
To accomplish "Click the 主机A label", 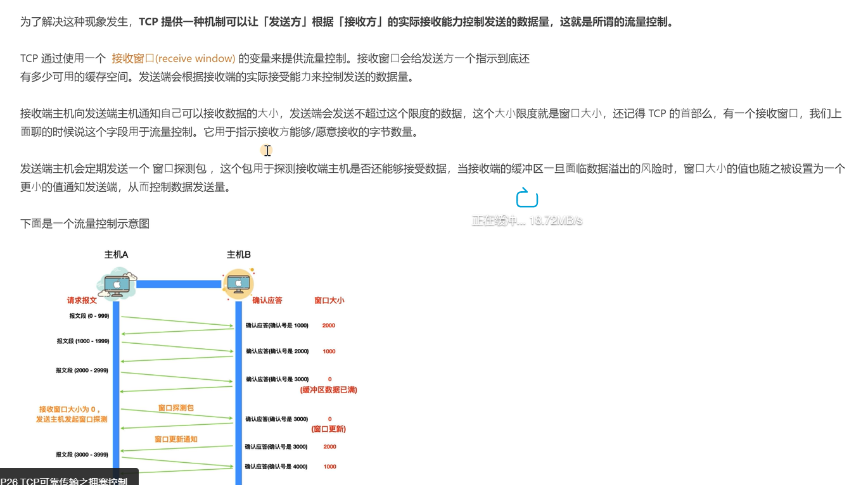I will pos(117,255).
